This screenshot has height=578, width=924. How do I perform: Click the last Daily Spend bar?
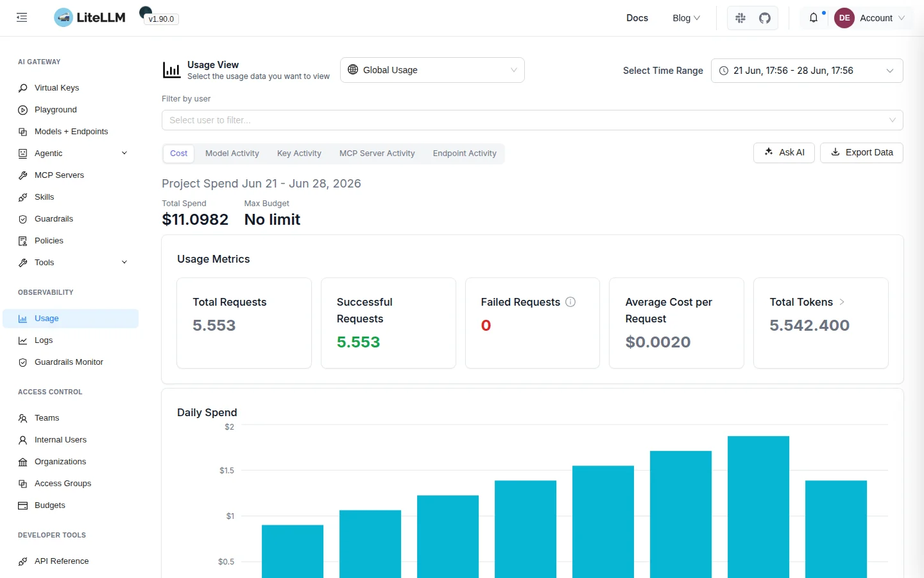pyautogui.click(x=836, y=529)
